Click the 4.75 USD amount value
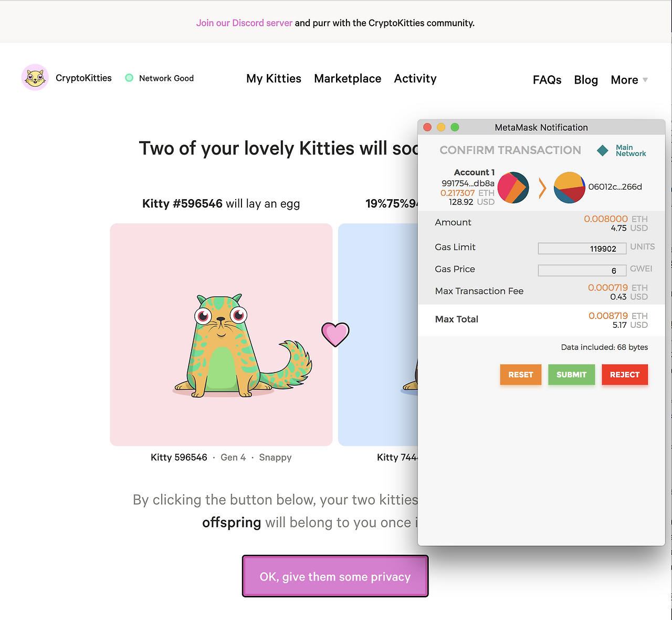This screenshot has width=672, height=620. [x=629, y=229]
